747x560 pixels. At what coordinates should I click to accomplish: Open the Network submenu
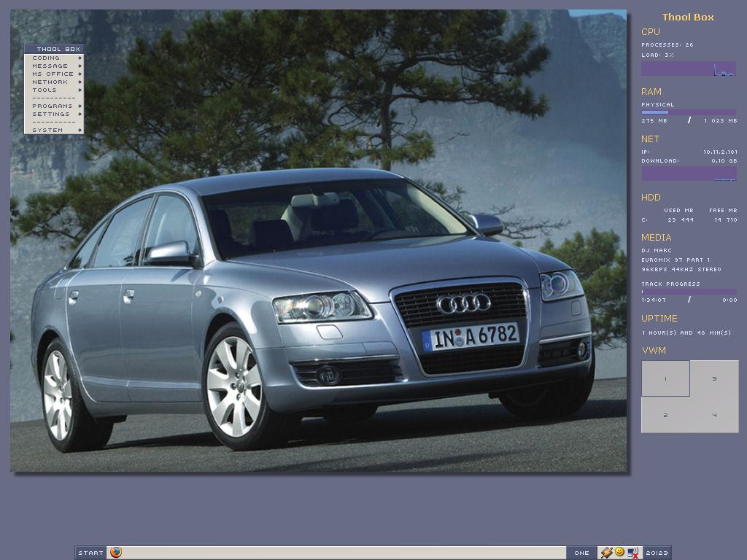click(54, 82)
